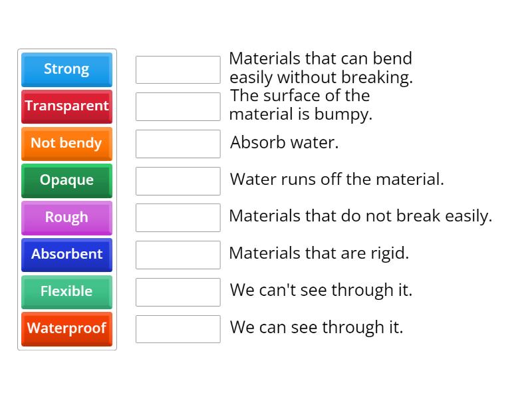Click the box next to 'Materials that are rigid'
Viewport: 532px width, 399px height.
[x=178, y=255]
